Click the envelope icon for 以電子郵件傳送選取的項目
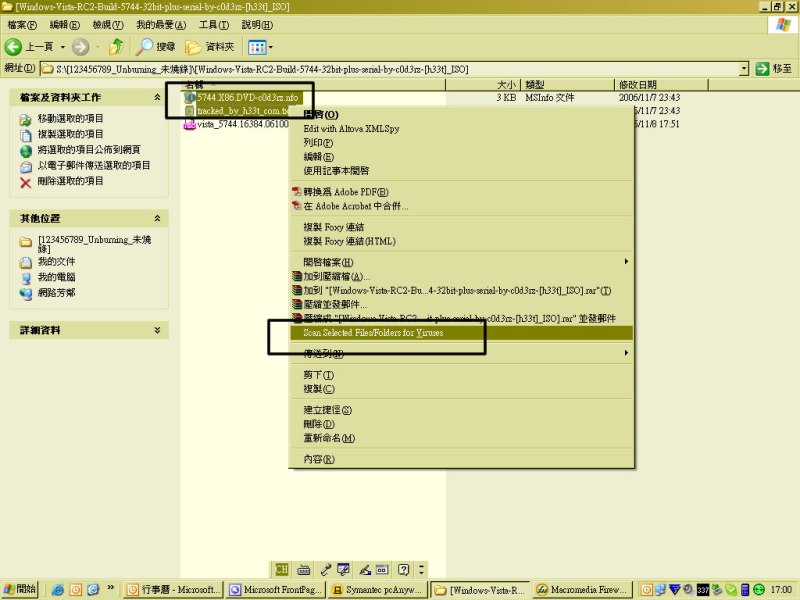Screen dimensions: 800x600 [26, 167]
